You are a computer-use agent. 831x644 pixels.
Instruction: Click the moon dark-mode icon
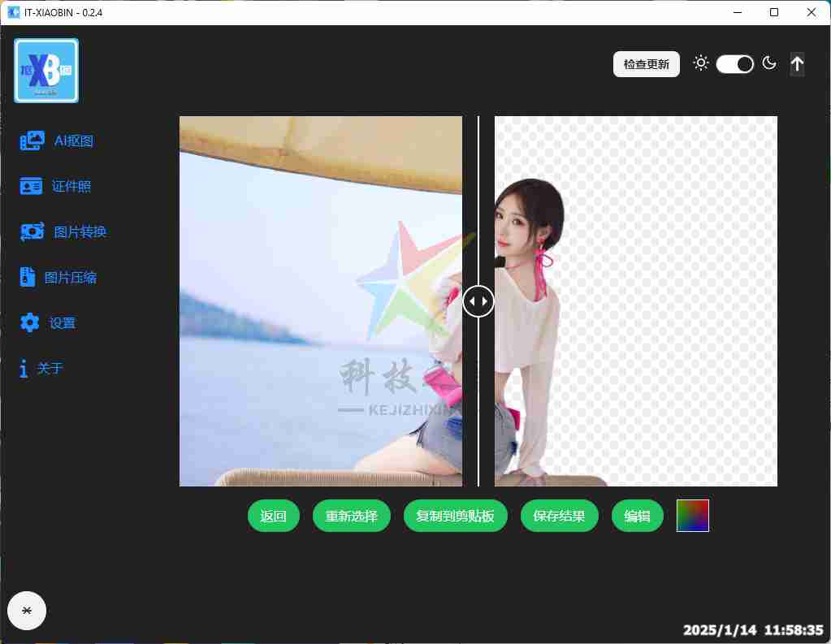coord(769,63)
